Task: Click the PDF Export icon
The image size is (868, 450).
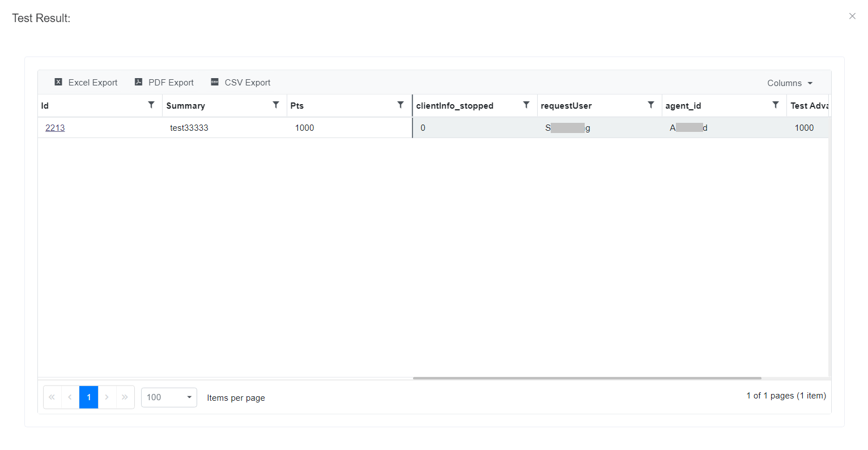Action: click(x=138, y=82)
